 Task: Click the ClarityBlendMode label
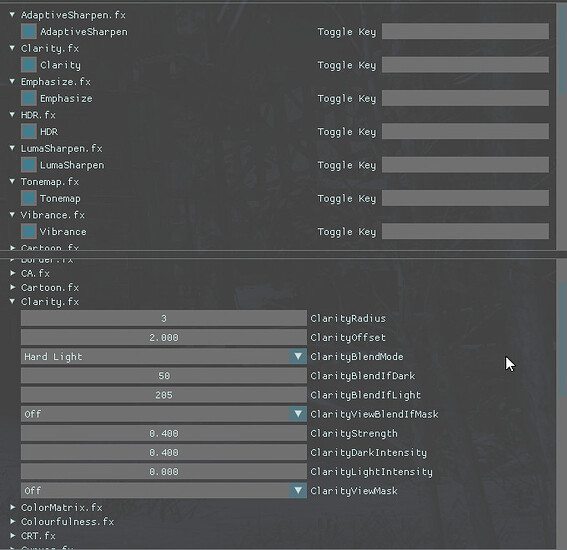point(357,357)
